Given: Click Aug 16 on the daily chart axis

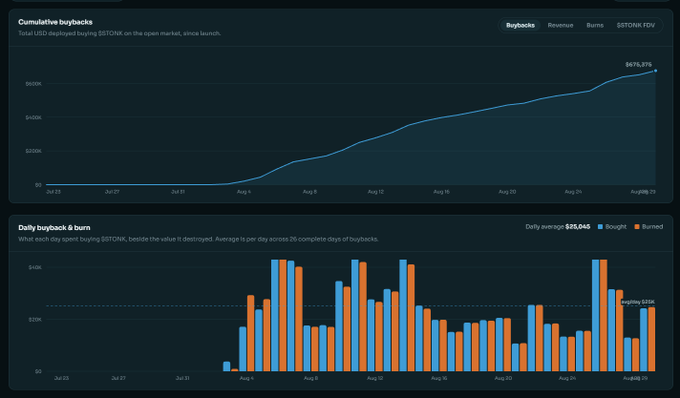Looking at the screenshot, I should tap(439, 378).
